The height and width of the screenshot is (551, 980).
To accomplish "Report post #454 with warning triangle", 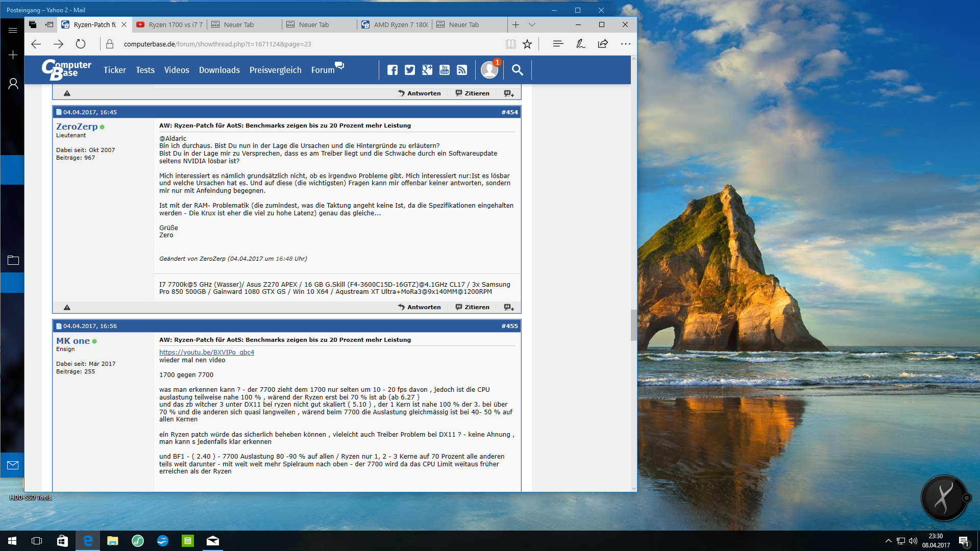I will (x=67, y=307).
